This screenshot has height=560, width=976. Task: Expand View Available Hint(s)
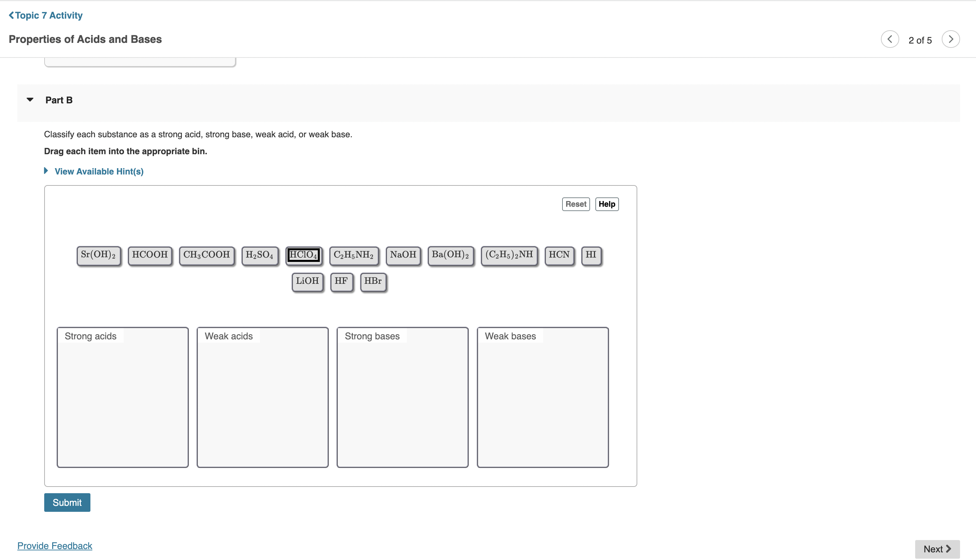click(98, 171)
